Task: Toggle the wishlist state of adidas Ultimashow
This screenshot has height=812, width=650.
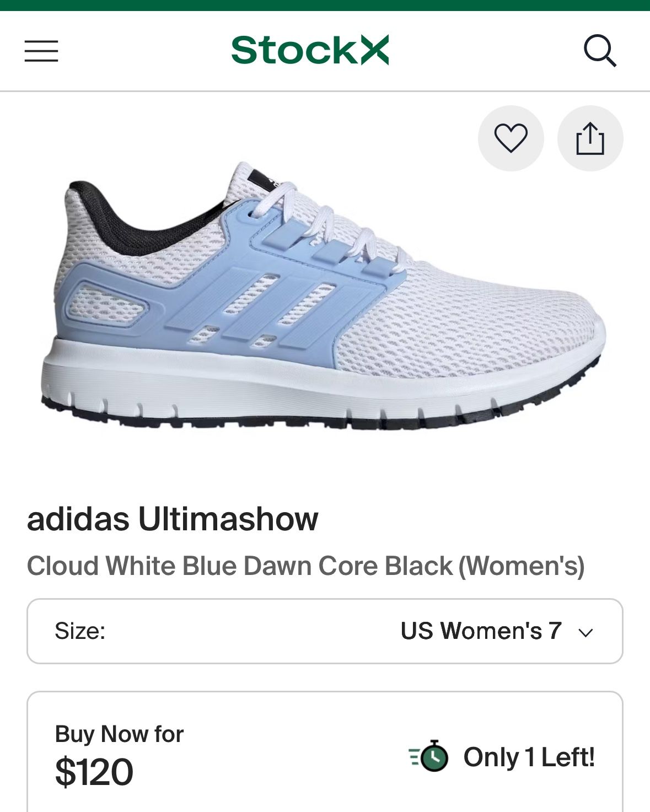Action: tap(510, 138)
